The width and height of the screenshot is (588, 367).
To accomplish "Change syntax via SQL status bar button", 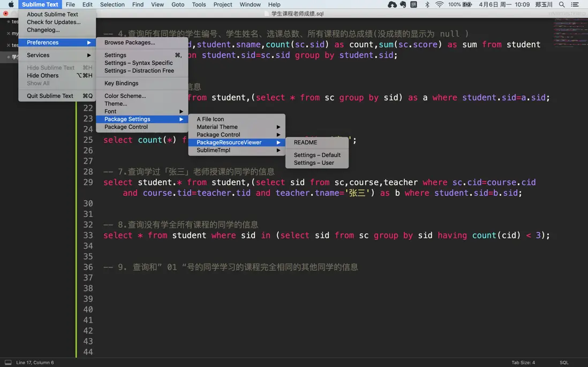I will click(564, 362).
